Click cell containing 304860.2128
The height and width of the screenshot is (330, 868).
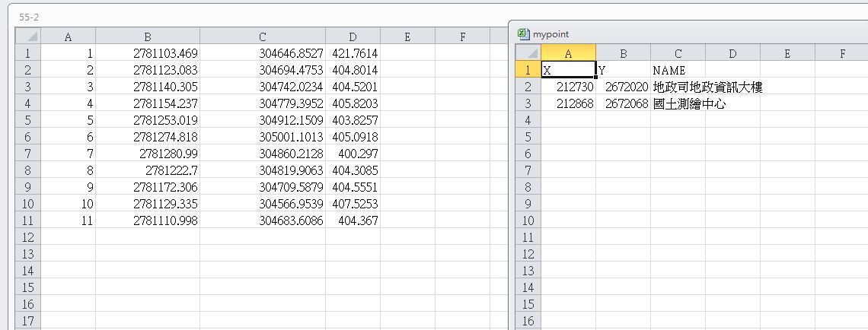coord(263,153)
